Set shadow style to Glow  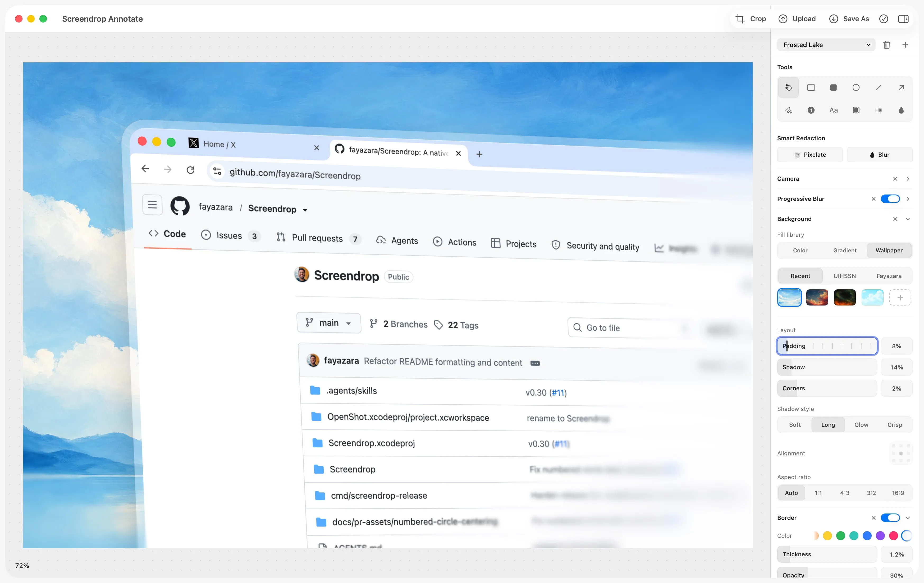(x=861, y=425)
